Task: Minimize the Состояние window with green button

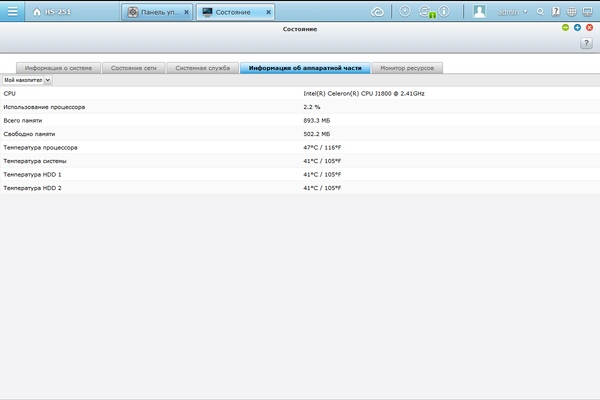Action: [x=565, y=28]
